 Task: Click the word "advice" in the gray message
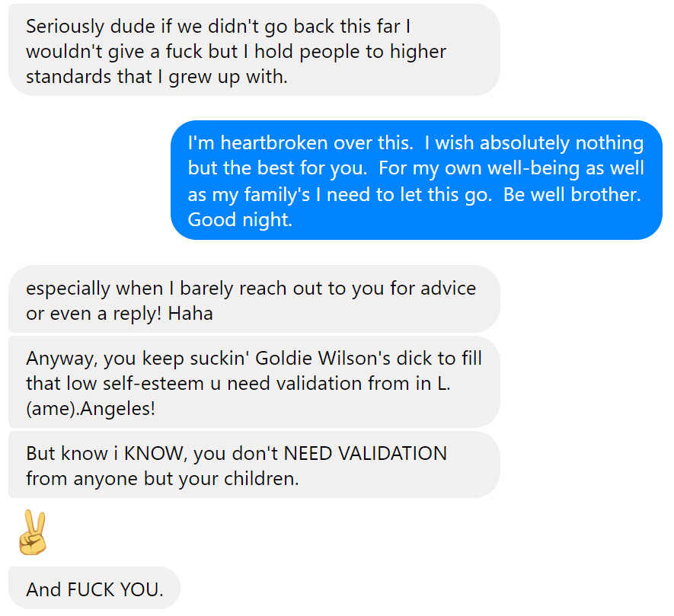click(x=449, y=288)
